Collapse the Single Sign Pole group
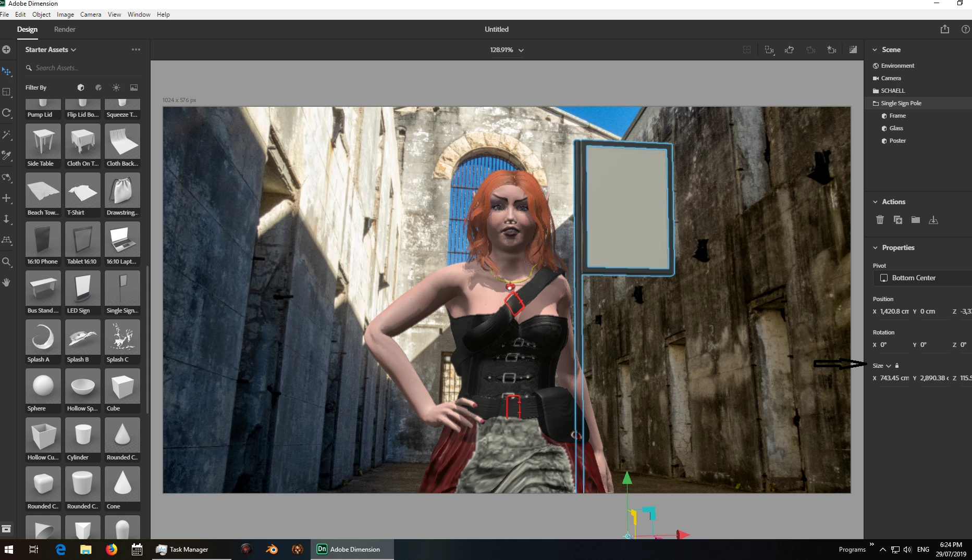This screenshot has height=560, width=972. (876, 103)
